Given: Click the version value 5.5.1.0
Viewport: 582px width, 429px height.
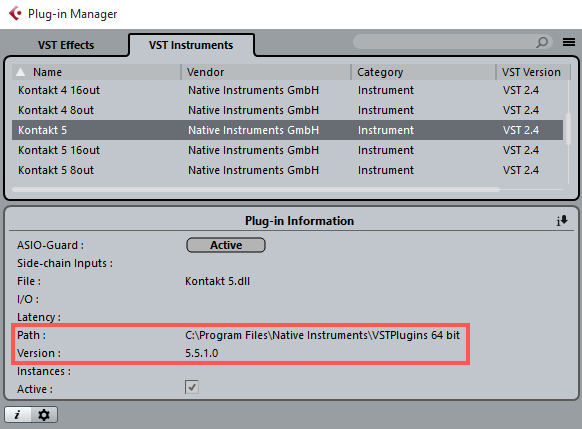Looking at the screenshot, I should tap(202, 353).
